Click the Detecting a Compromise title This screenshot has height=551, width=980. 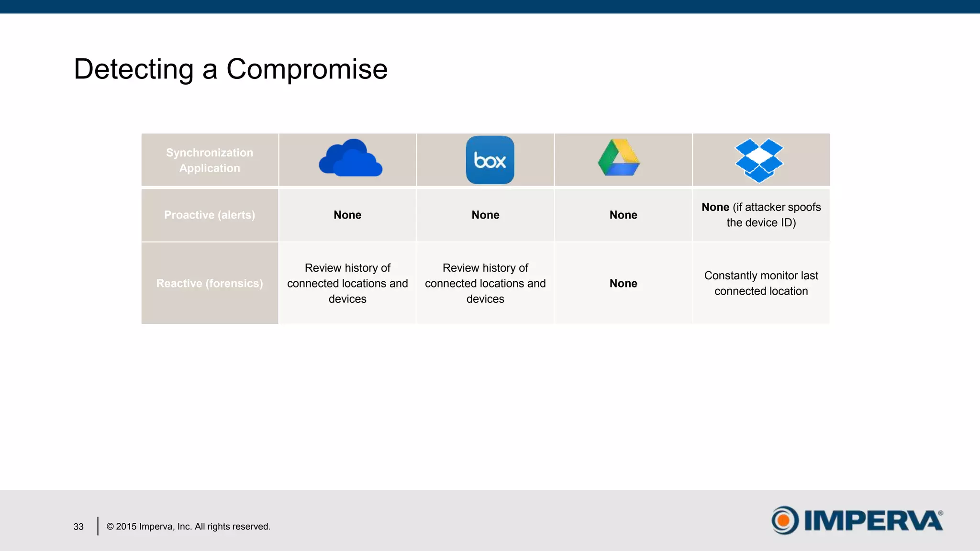click(x=231, y=69)
